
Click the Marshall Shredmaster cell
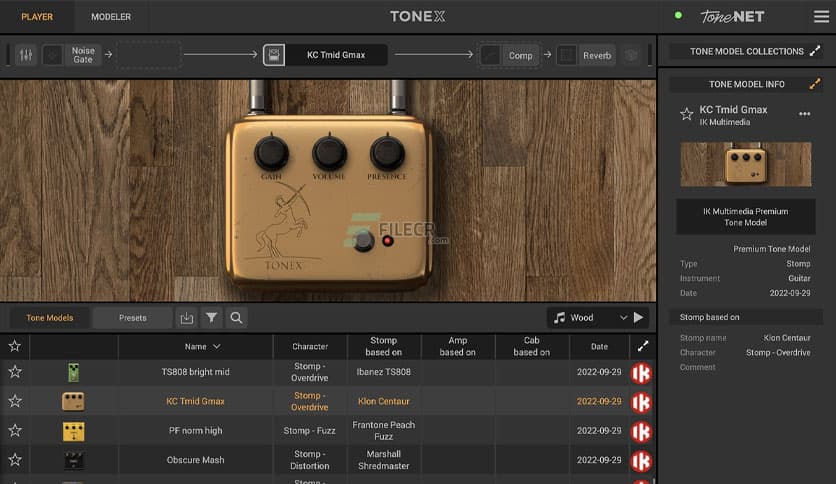(x=383, y=460)
